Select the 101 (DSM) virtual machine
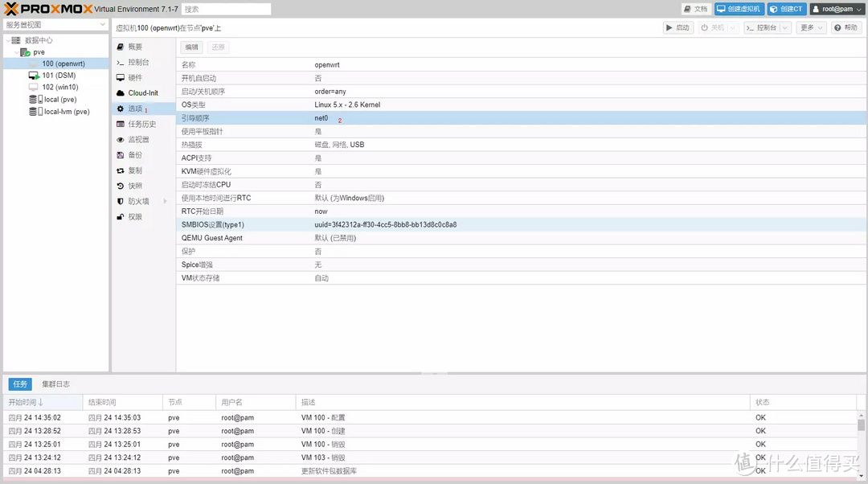The width and height of the screenshot is (868, 484). coord(59,76)
